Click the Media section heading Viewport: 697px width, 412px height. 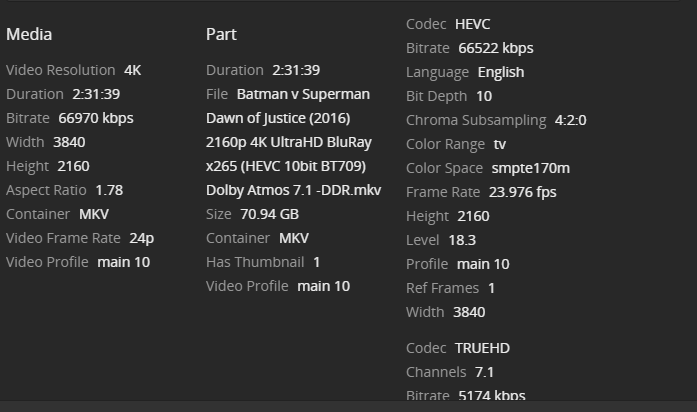point(29,34)
